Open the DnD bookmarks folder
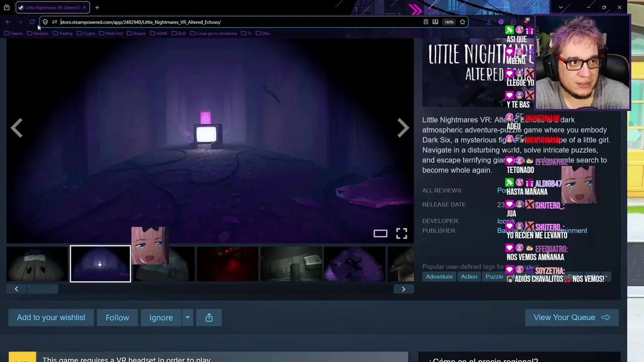 tap(179, 33)
